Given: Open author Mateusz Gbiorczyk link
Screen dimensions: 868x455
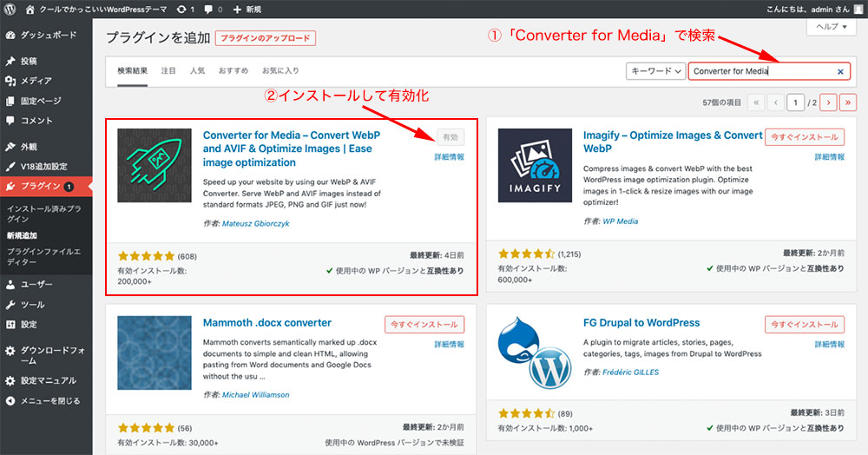Looking at the screenshot, I should [x=256, y=224].
